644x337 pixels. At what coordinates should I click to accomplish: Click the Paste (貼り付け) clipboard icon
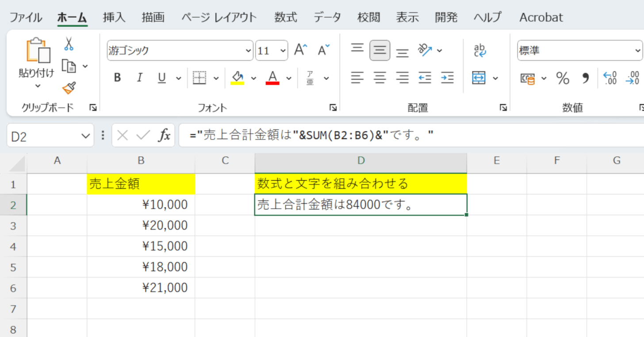38,50
